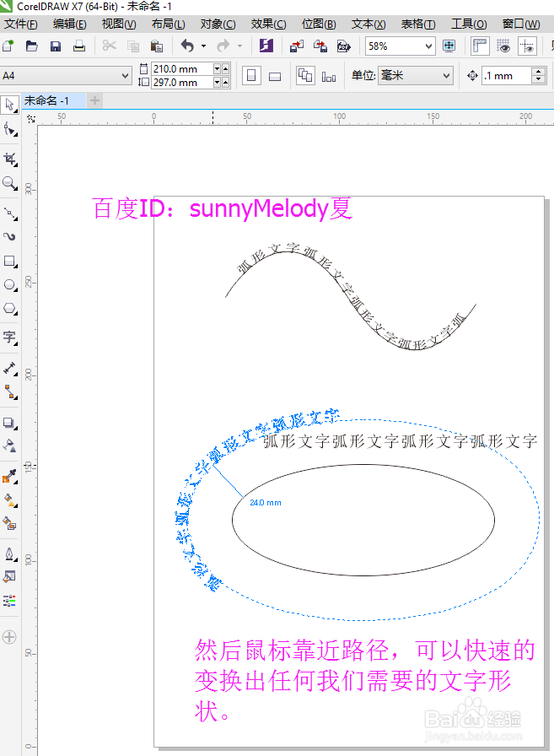Open 布局(L) menu

[x=168, y=24]
